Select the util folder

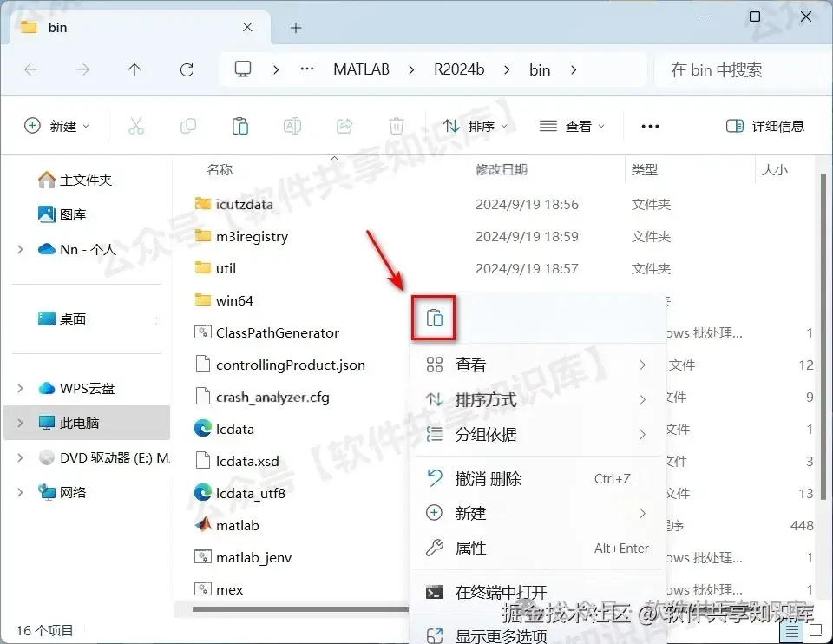(215, 268)
